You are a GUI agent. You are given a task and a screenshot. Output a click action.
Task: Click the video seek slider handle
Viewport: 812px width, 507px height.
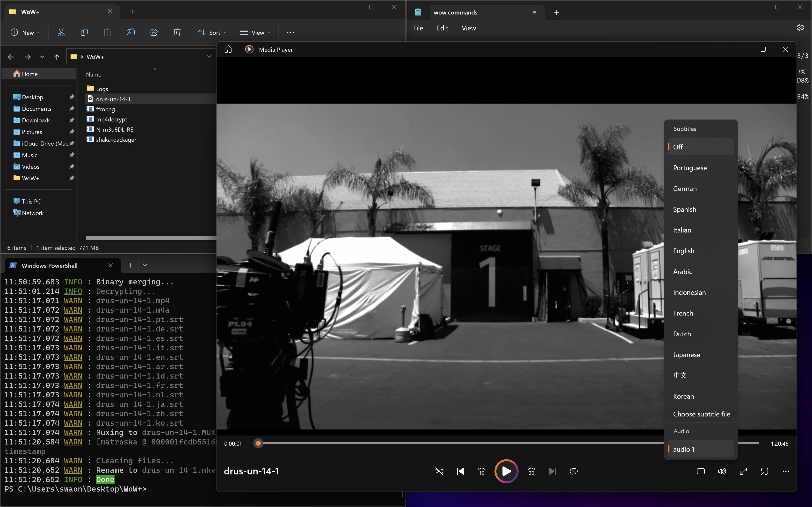258,443
